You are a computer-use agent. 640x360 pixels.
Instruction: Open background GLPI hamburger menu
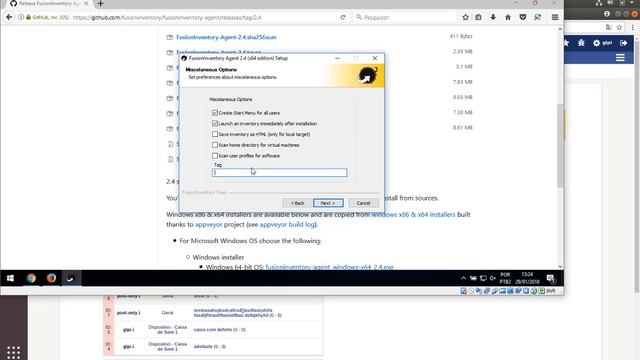coord(620,58)
